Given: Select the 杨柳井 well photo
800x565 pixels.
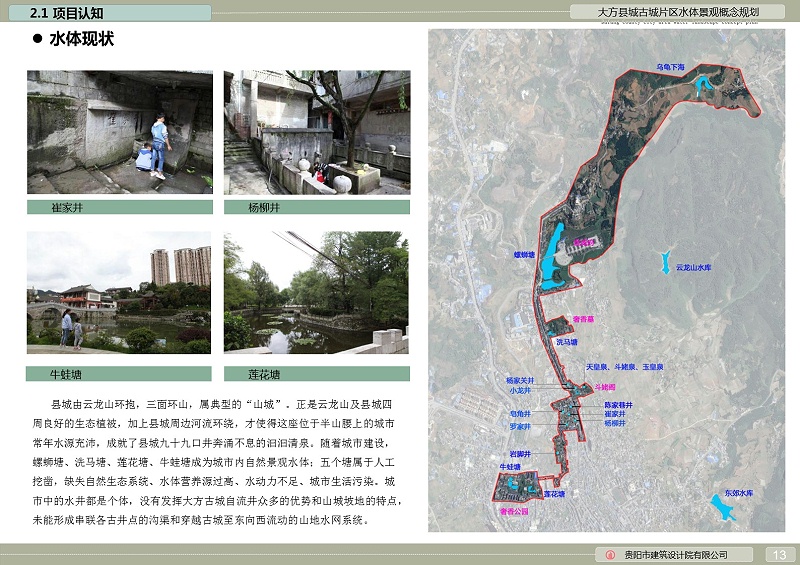Looking at the screenshot, I should (316, 132).
